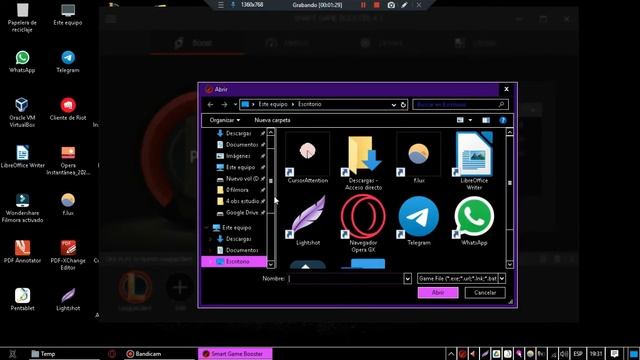This screenshot has width=640, height=360.
Task: Change ESP keyboard language indicator
Action: pos(578,354)
